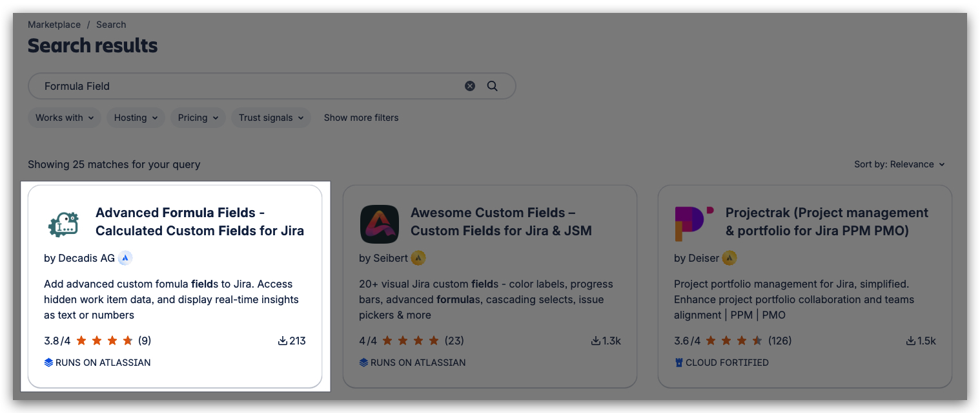Expand the Trust signals filter
Viewport: 980px width, 413px height.
pos(271,118)
